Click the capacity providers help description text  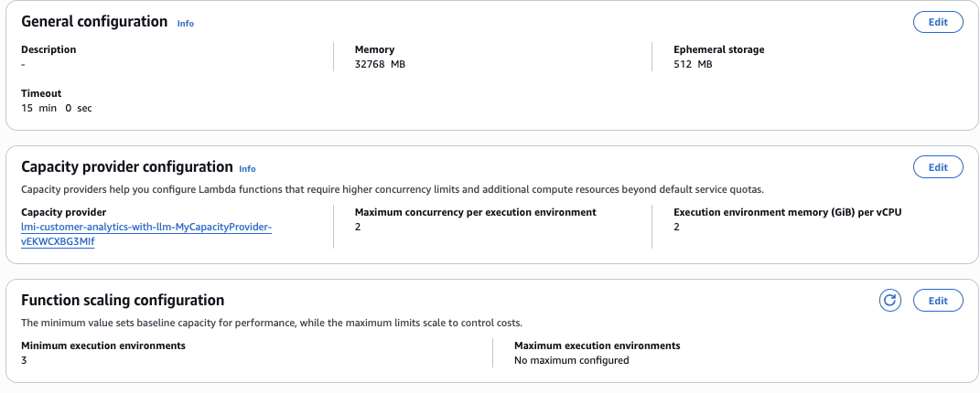coord(392,189)
